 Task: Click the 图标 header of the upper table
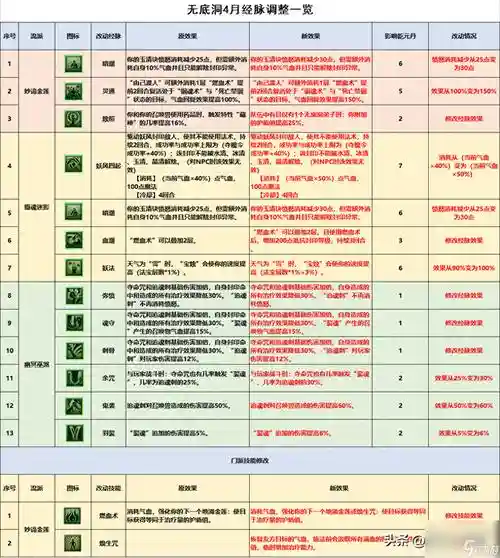(73, 36)
